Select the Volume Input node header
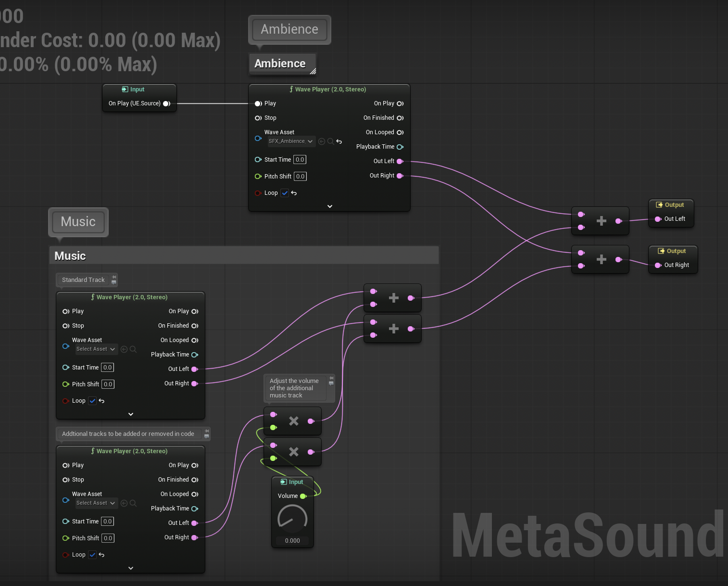The width and height of the screenshot is (728, 586). pyautogui.click(x=292, y=482)
